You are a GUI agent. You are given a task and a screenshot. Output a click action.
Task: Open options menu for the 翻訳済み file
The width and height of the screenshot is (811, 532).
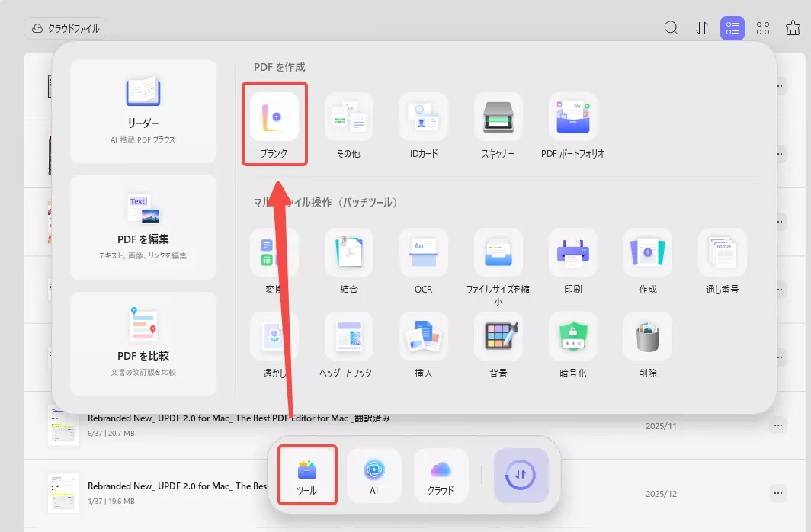(780, 425)
